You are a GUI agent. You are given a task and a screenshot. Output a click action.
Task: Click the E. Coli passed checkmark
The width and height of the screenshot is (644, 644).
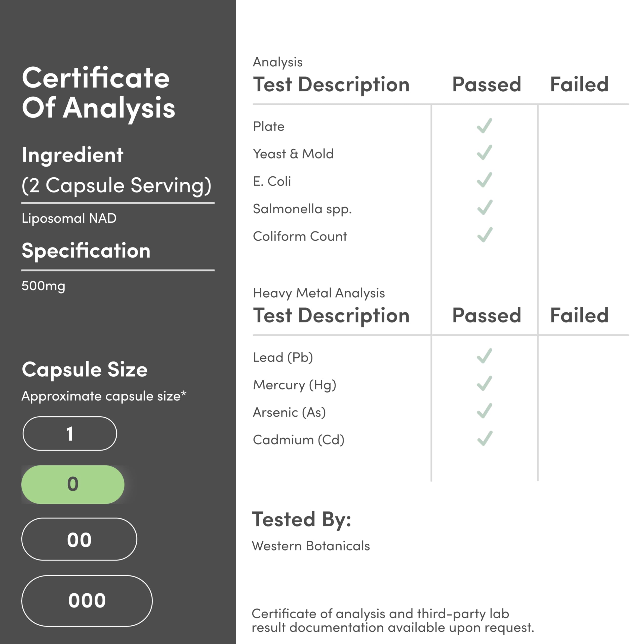(484, 180)
